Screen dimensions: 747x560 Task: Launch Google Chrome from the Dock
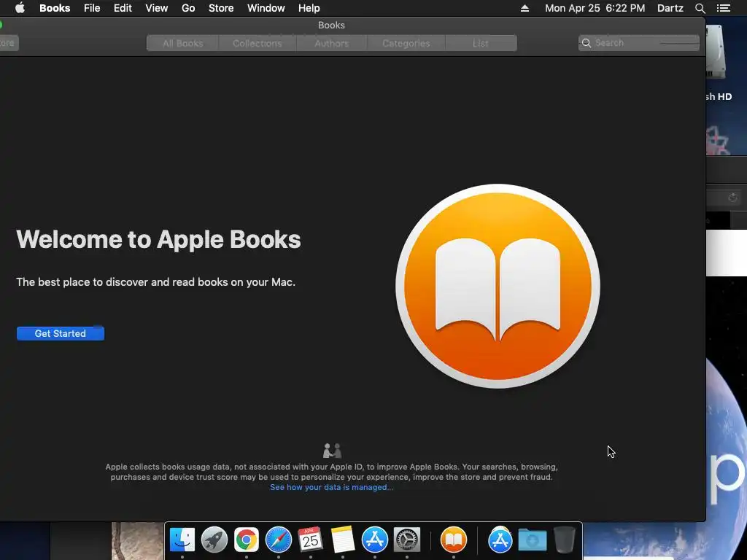click(x=247, y=540)
